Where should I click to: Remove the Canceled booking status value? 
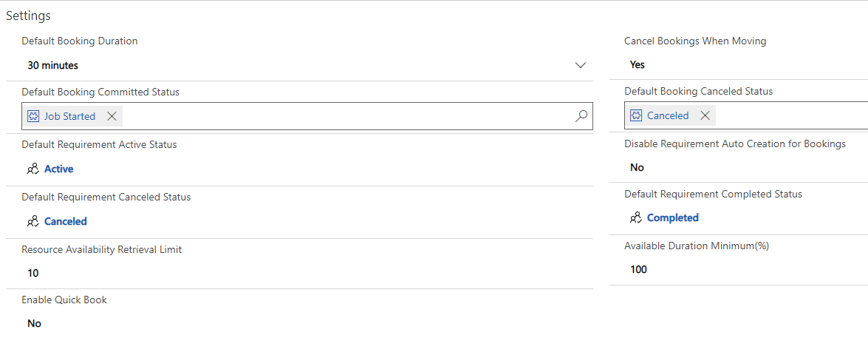pyautogui.click(x=705, y=115)
